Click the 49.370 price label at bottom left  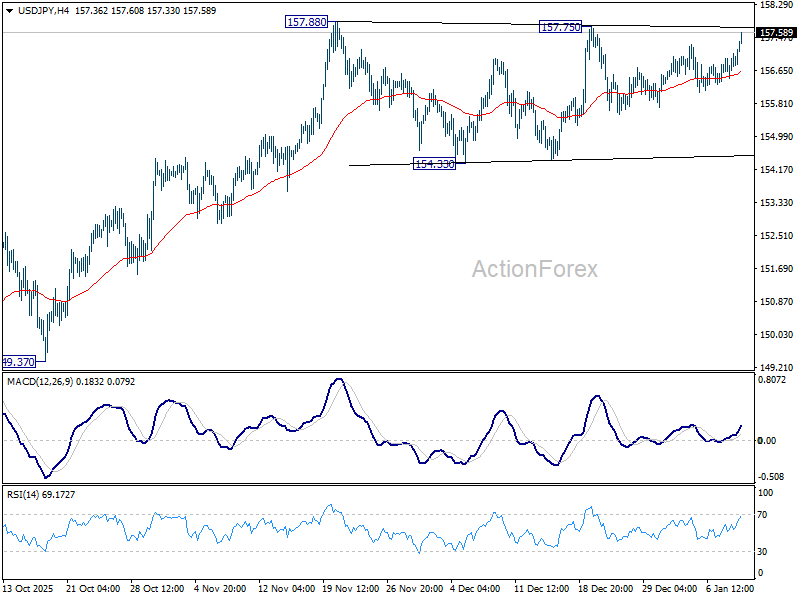tap(19, 362)
